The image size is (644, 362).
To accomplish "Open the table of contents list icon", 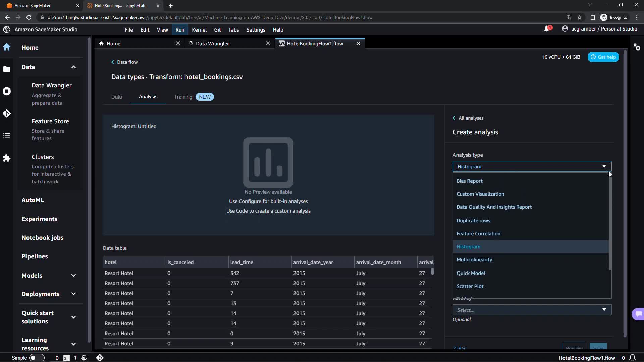I will (7, 136).
